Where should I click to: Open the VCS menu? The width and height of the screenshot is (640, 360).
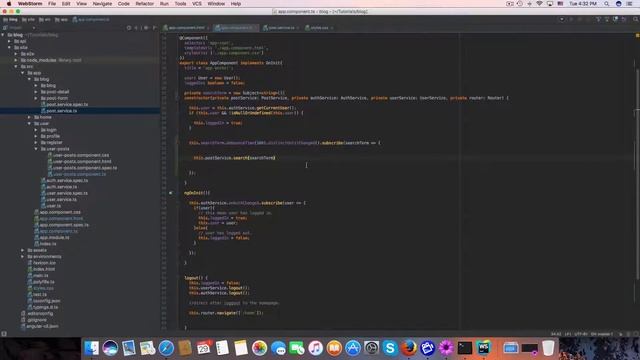[x=197, y=4]
